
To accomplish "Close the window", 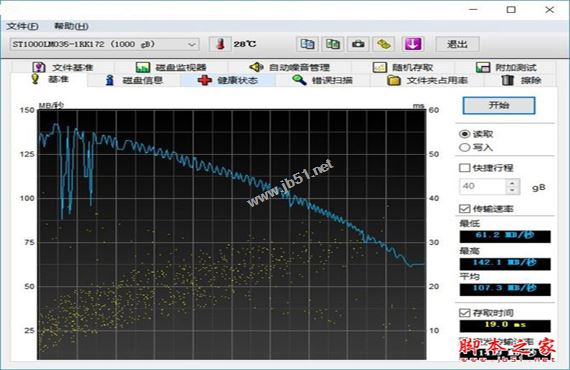I will (550, 10).
